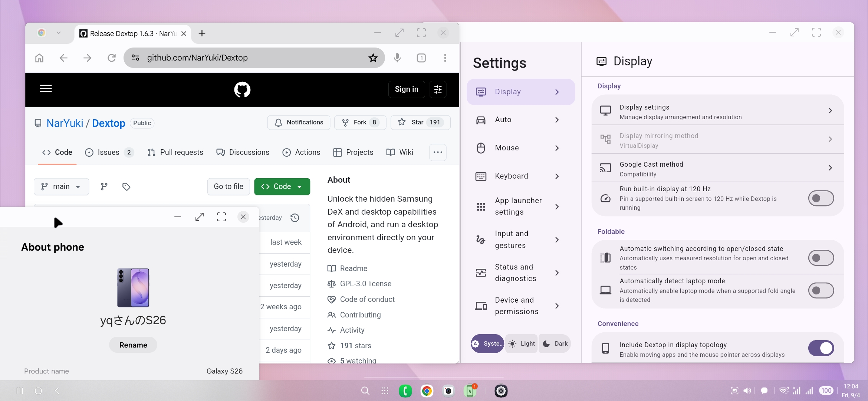The image size is (868, 401).
Task: Open the Settings gear app in taskbar
Action: (x=501, y=391)
